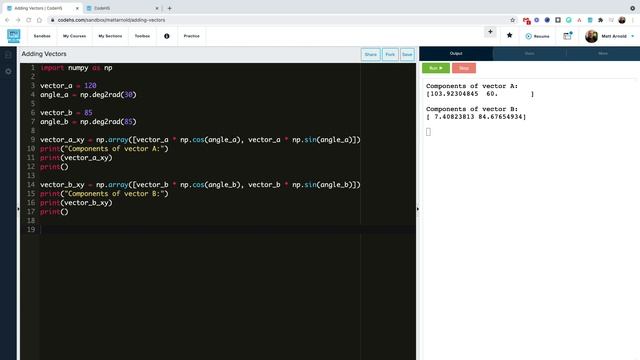Screen dimensions: 640x360
Task: Click the output console cursor box
Action: click(x=428, y=132)
